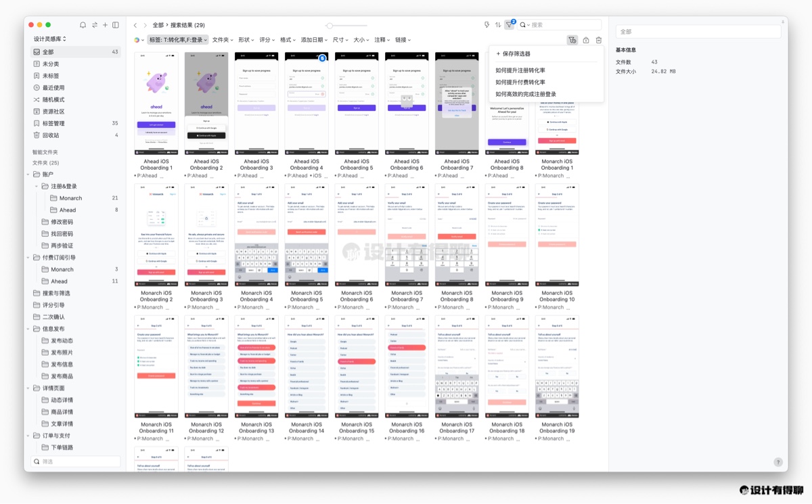This screenshot has height=504, width=812.
Task: Collapse the 信息发布 folder
Action: pos(29,329)
